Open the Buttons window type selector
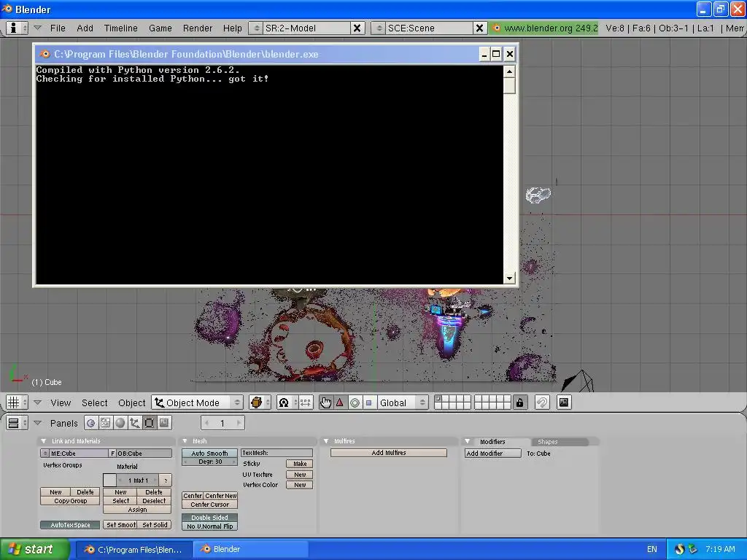The height and width of the screenshot is (560, 747). click(x=17, y=423)
